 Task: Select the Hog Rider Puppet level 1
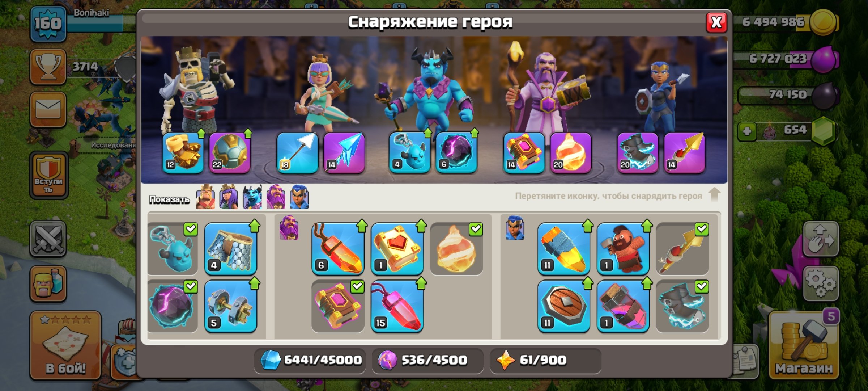point(623,249)
